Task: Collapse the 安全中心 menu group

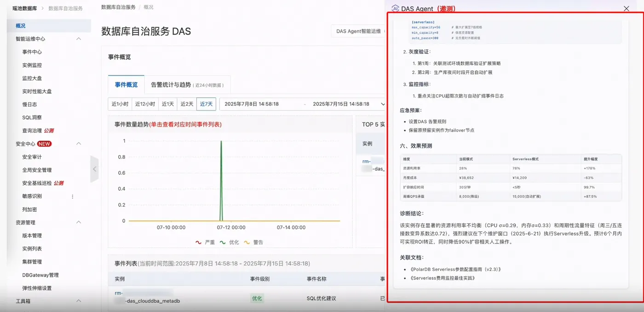Action: click(x=79, y=144)
